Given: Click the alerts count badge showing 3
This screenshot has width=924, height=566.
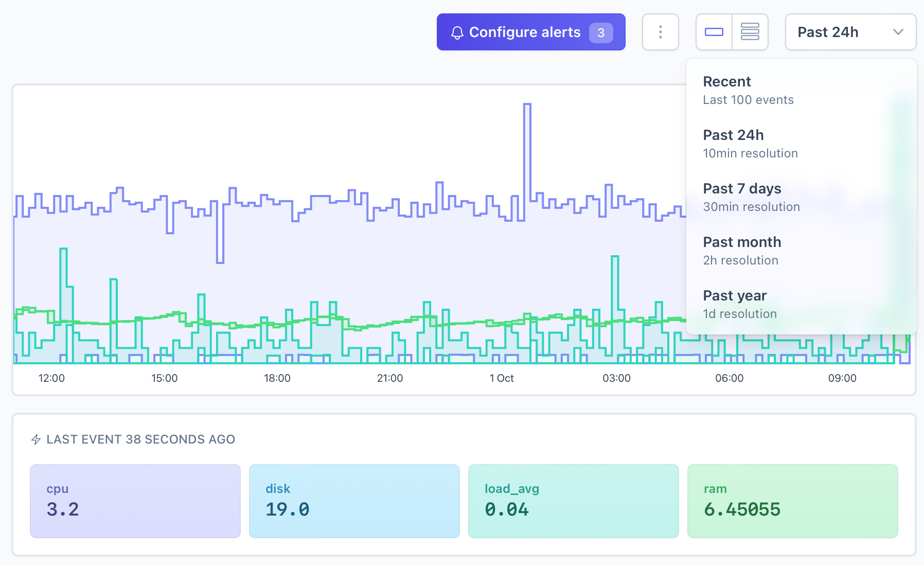Looking at the screenshot, I should 601,32.
